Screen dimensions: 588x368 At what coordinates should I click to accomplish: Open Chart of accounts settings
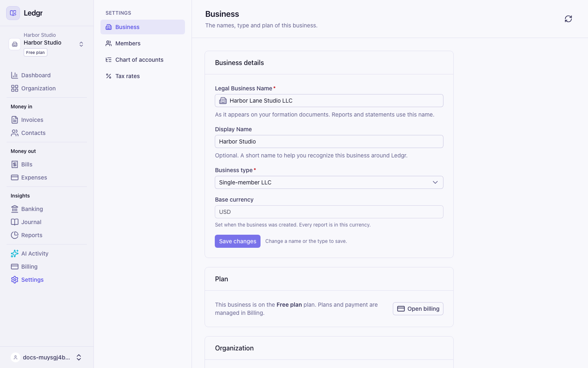tap(143, 60)
